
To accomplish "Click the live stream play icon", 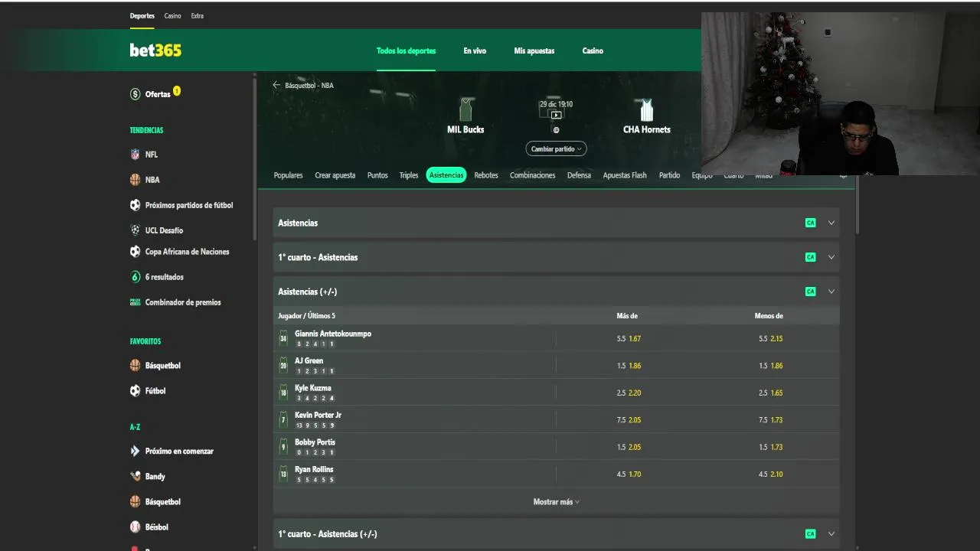I will click(x=556, y=115).
